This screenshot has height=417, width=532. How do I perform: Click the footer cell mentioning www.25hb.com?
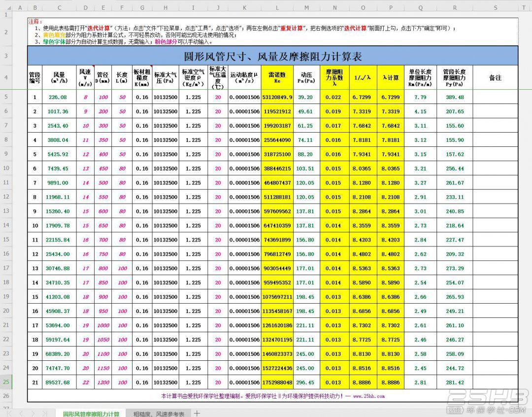272,396
